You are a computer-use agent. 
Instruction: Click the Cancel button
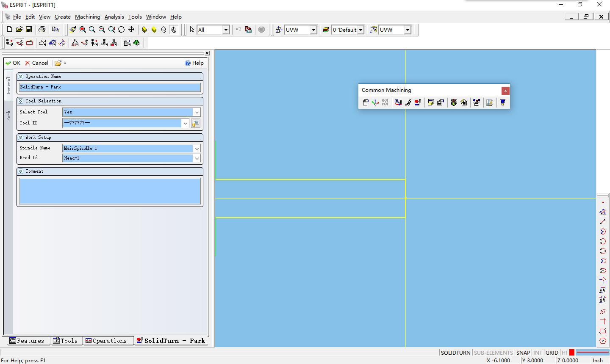tap(37, 63)
